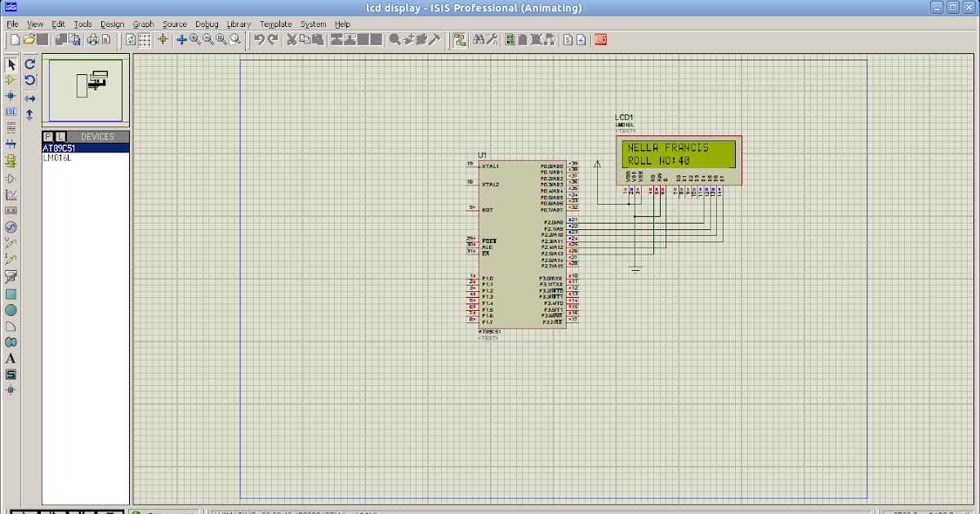
Task: Undo the last schematic edit
Action: (x=261, y=39)
